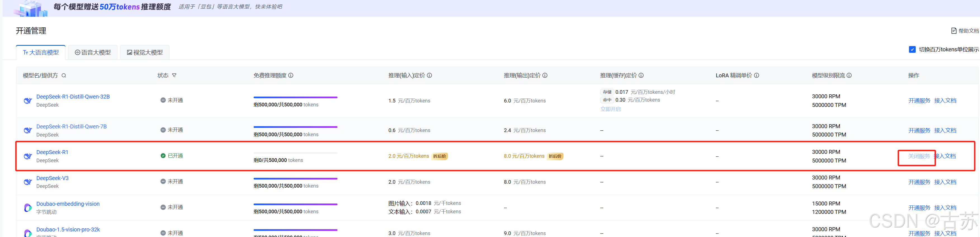Click the banner gift illustration

pos(30,8)
